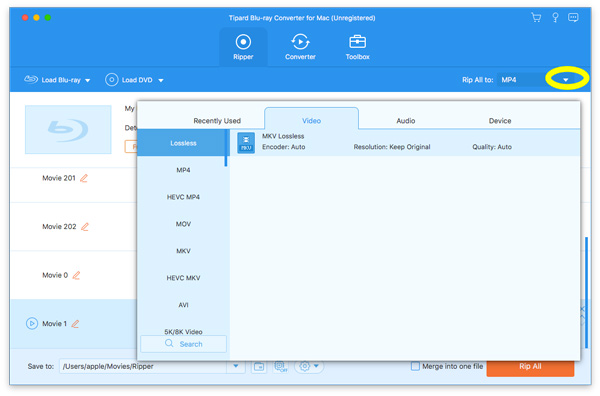Switch to the Audio tab
This screenshot has width=600, height=396.
pyautogui.click(x=406, y=121)
